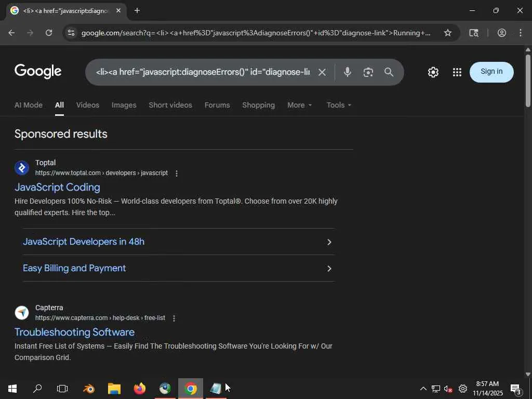The width and height of the screenshot is (532, 399).
Task: Show hidden system tray icons
Action: pyautogui.click(x=423, y=389)
